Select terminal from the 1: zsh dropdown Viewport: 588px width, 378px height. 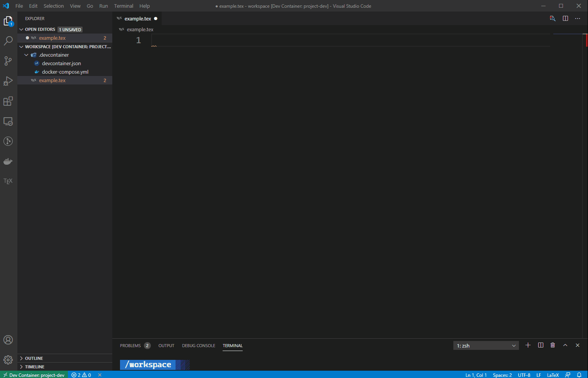[486, 346]
